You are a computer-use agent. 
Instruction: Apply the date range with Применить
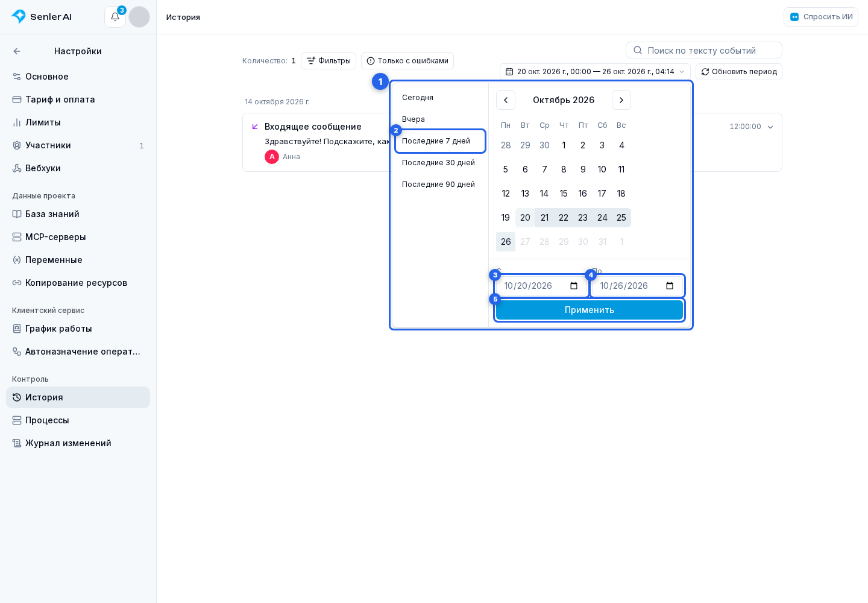coord(590,310)
